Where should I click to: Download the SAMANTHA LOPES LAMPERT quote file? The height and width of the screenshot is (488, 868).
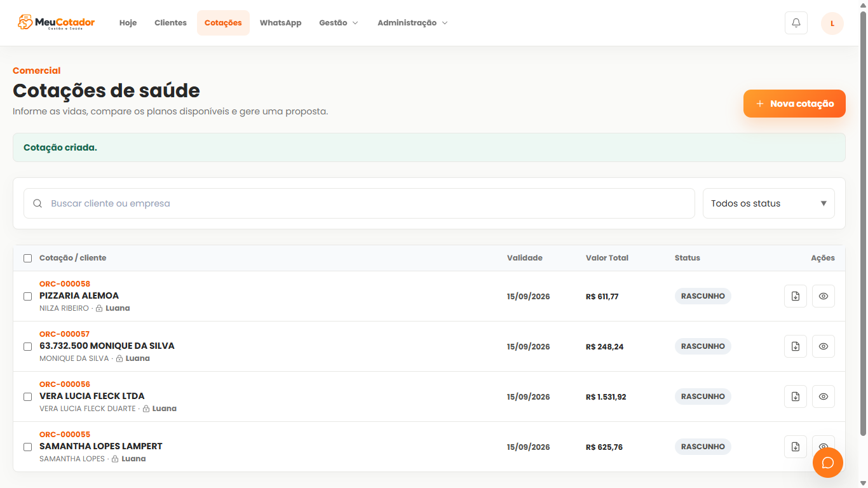click(796, 447)
